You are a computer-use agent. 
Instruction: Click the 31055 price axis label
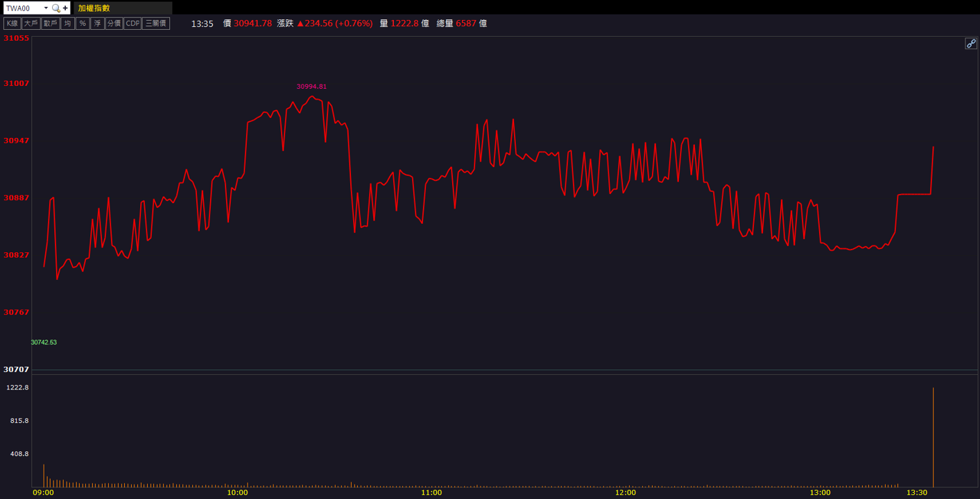(17, 38)
